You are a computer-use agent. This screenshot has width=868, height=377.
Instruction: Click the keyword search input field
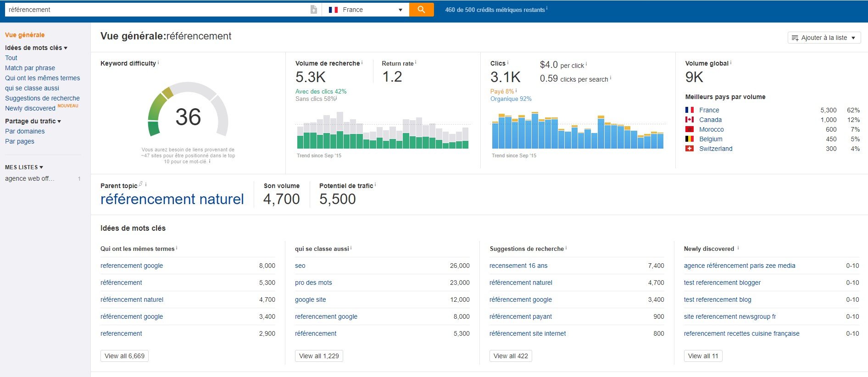(x=157, y=10)
